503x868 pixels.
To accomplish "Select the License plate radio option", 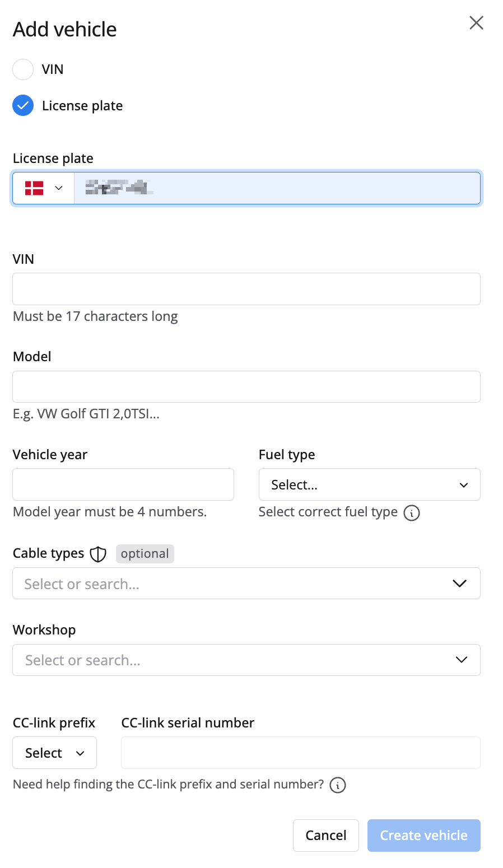I will tap(23, 105).
